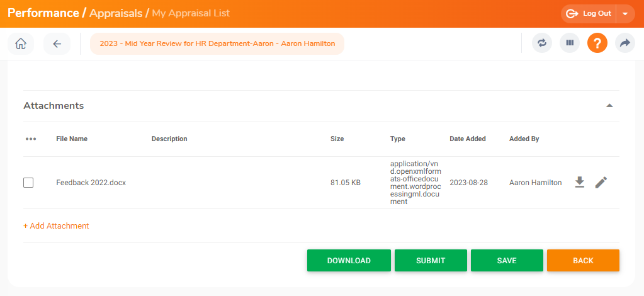Collapse the Attachments section
The height and width of the screenshot is (296, 644).
[x=609, y=106]
